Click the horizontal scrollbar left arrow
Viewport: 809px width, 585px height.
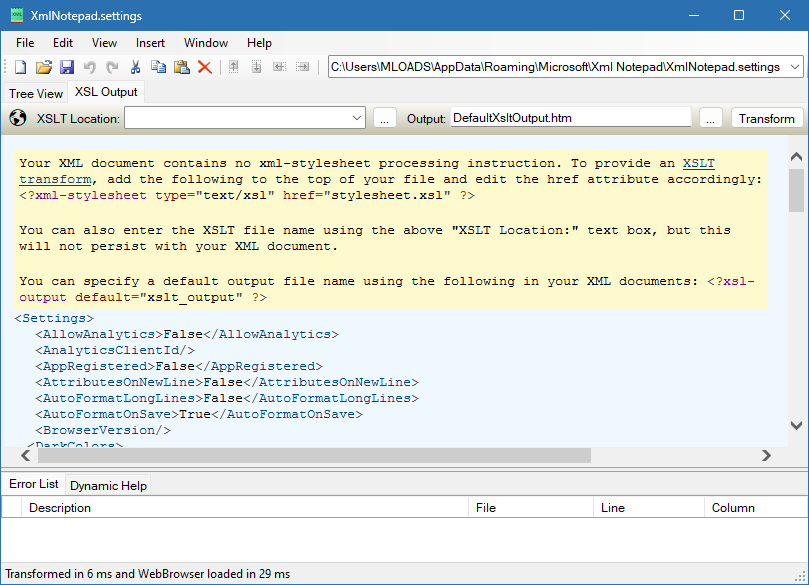pos(26,456)
